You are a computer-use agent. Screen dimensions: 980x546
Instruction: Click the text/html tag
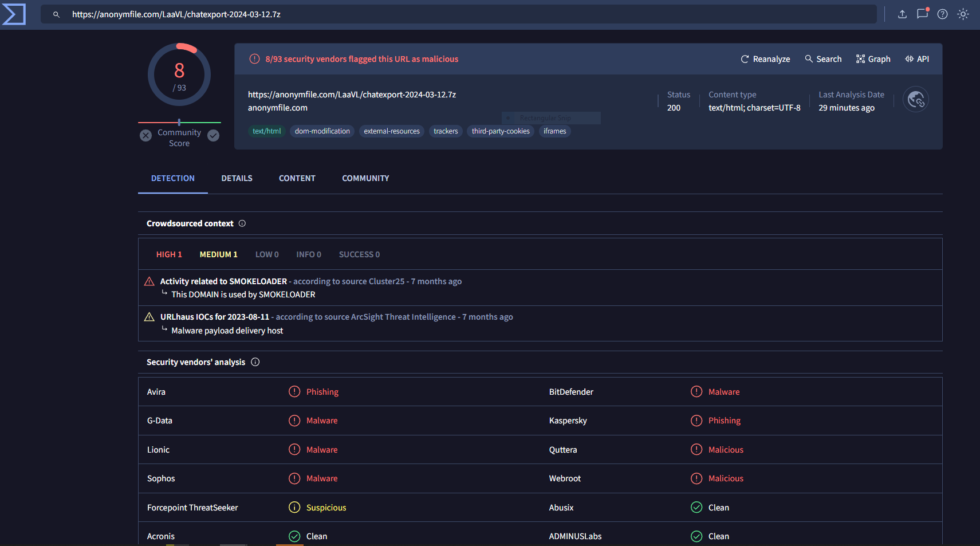(267, 131)
